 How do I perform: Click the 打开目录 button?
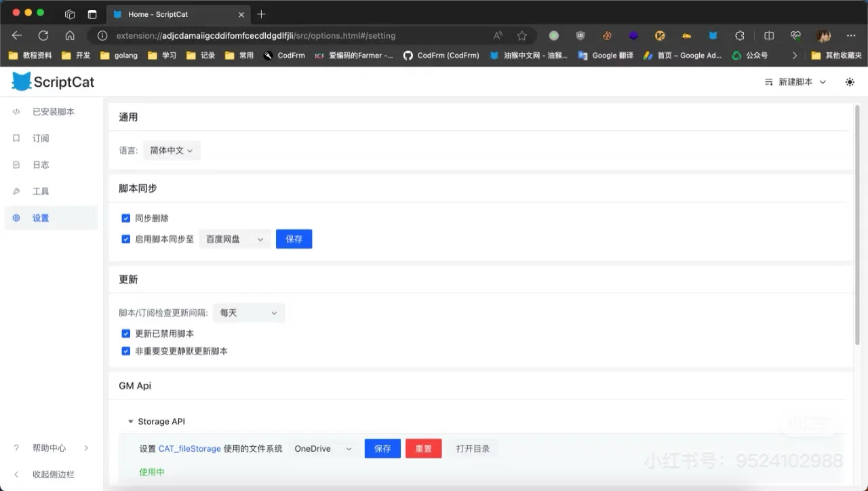(x=473, y=449)
